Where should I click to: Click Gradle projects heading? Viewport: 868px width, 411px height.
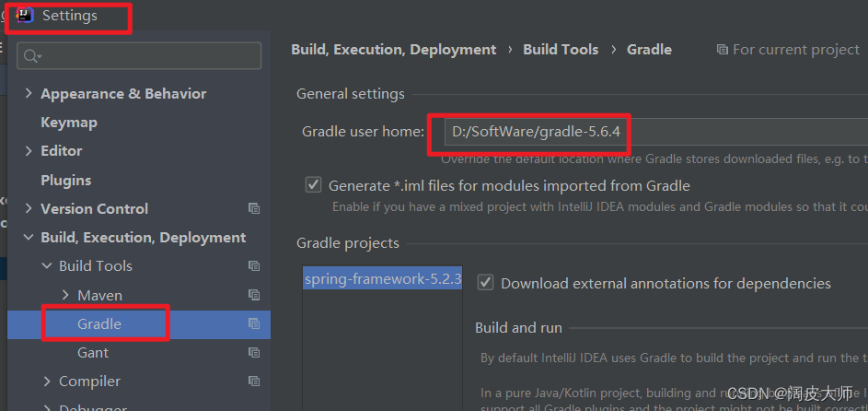(x=348, y=243)
